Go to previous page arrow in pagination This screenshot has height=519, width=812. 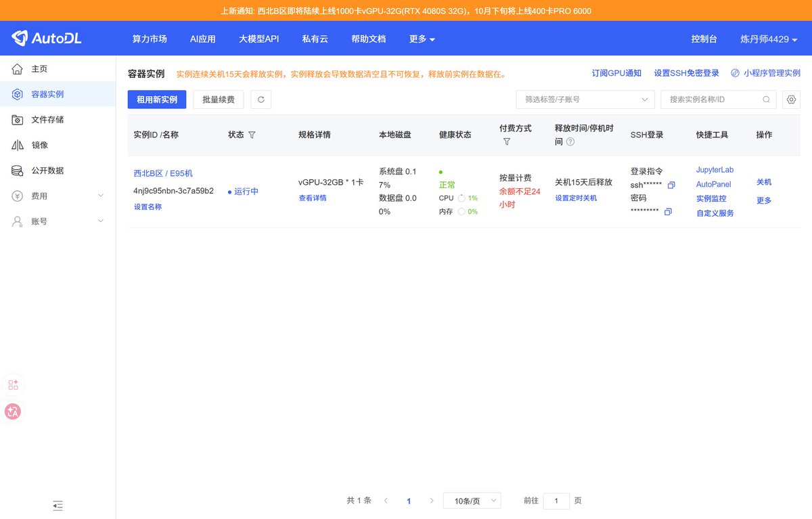pyautogui.click(x=386, y=501)
